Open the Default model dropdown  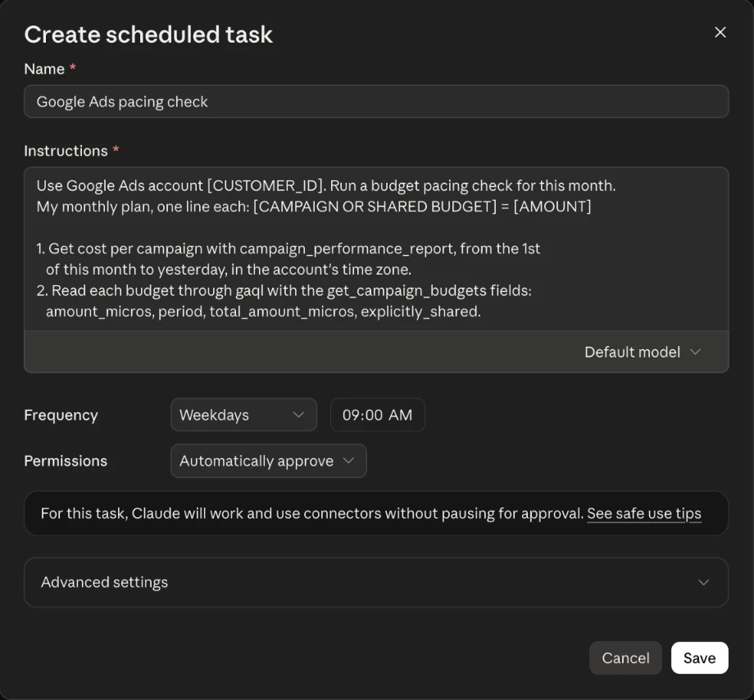642,352
